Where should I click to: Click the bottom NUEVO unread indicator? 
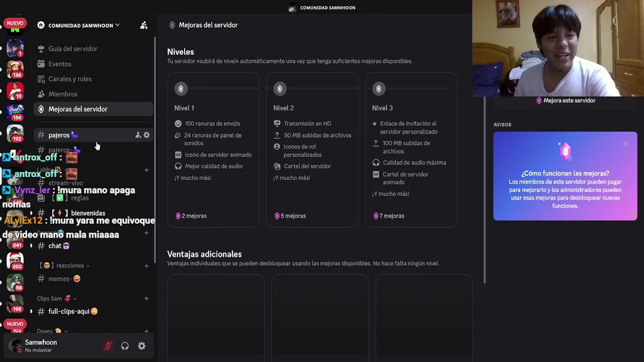click(x=15, y=324)
